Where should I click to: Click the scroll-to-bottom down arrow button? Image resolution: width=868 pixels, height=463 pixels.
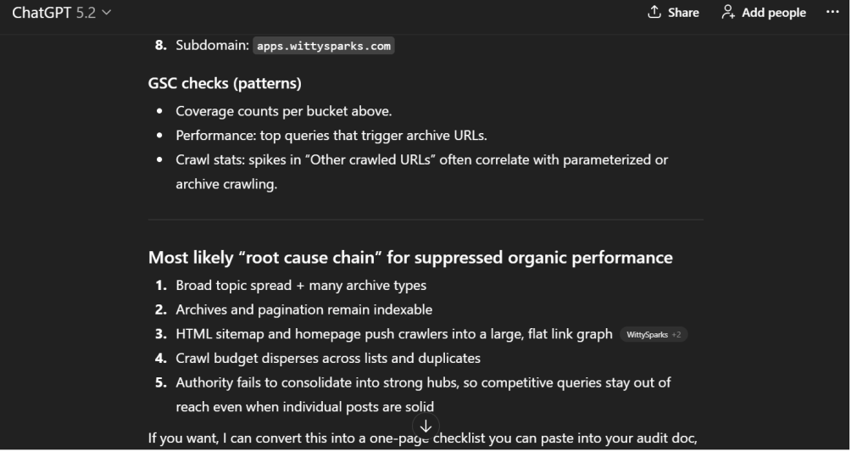pyautogui.click(x=426, y=426)
